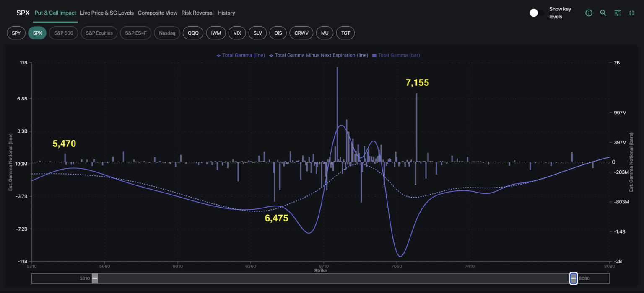The image size is (644, 293).
Task: Switch ticker to SPY
Action: click(16, 33)
